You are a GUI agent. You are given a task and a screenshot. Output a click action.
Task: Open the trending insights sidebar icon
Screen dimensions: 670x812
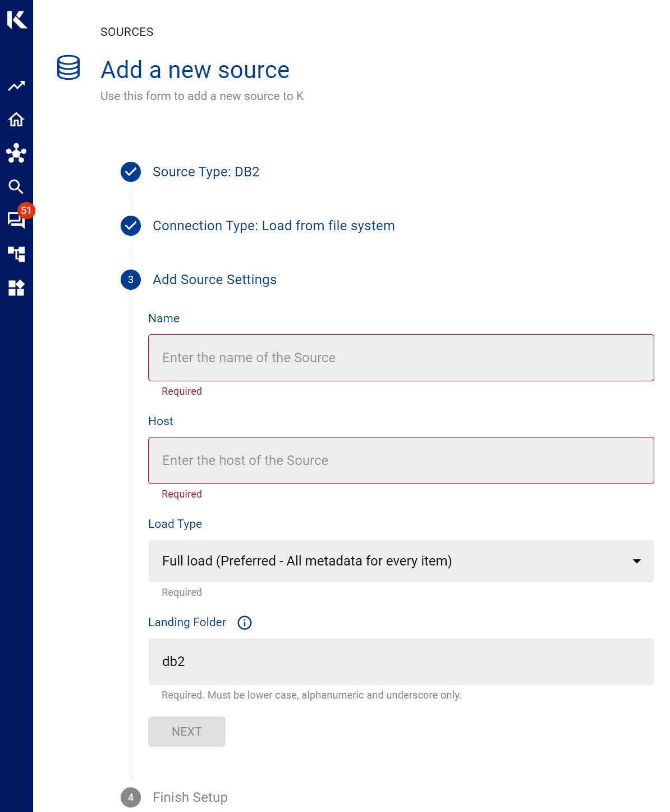click(x=16, y=86)
